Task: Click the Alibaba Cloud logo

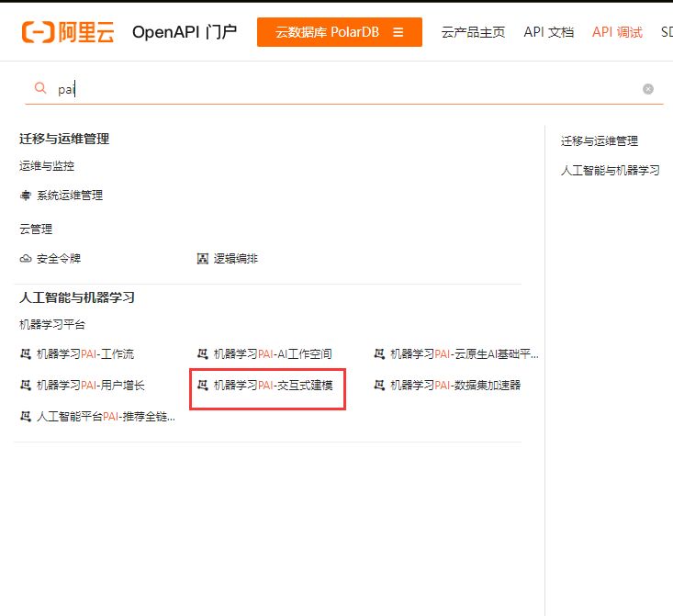Action: pos(68,32)
